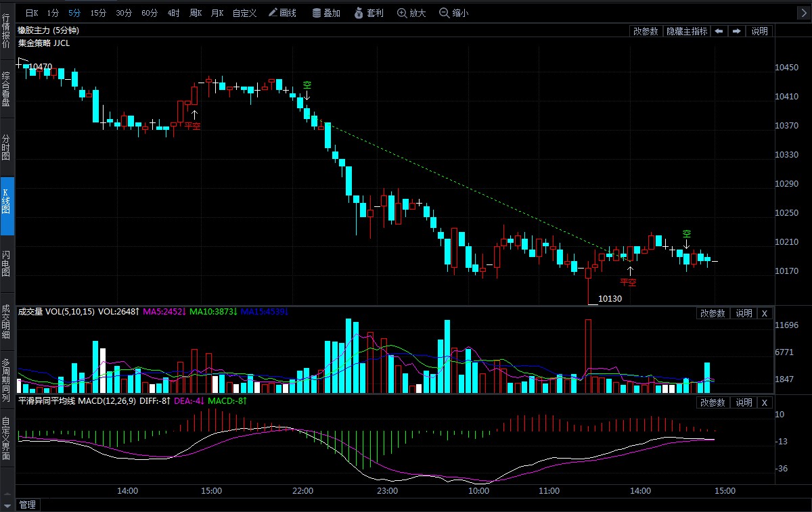This screenshot has height=512, width=812.
Task: Click 缩小 zoom out magnifier
Action: (453, 13)
